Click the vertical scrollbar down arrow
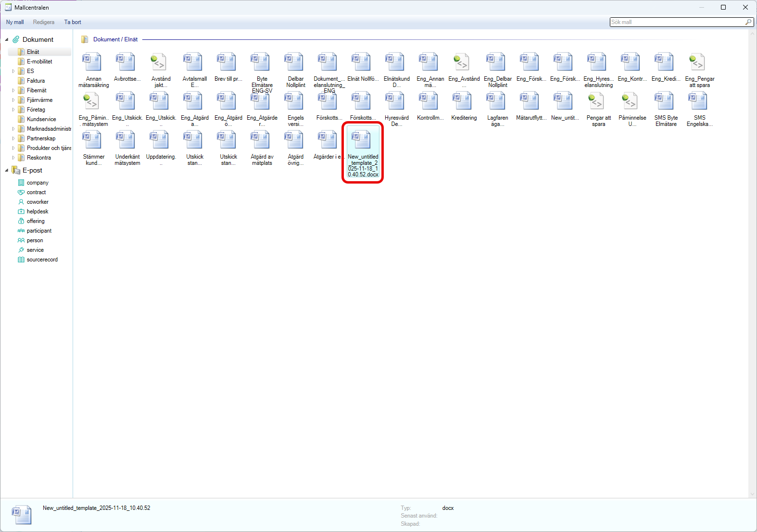This screenshot has height=532, width=757. [753, 494]
